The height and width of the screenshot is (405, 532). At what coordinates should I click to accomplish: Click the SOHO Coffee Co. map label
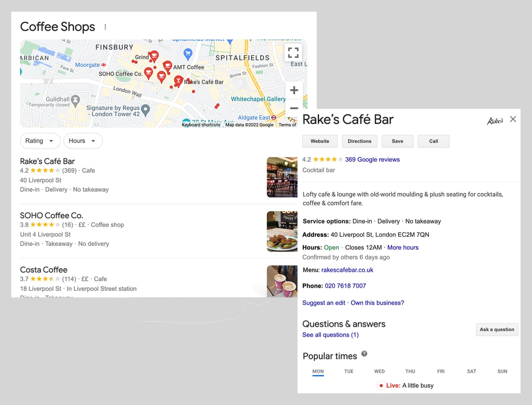pyautogui.click(x=120, y=74)
